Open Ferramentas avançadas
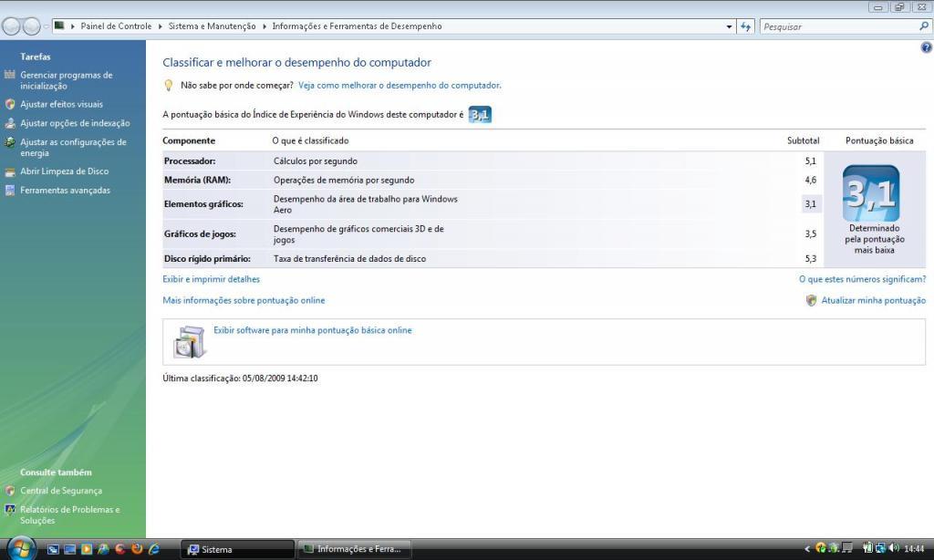This screenshot has height=560, width=934. 65,191
